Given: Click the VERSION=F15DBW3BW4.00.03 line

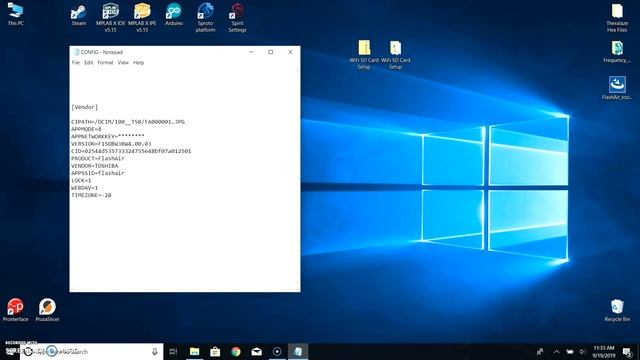Looking at the screenshot, I should (x=111, y=144).
